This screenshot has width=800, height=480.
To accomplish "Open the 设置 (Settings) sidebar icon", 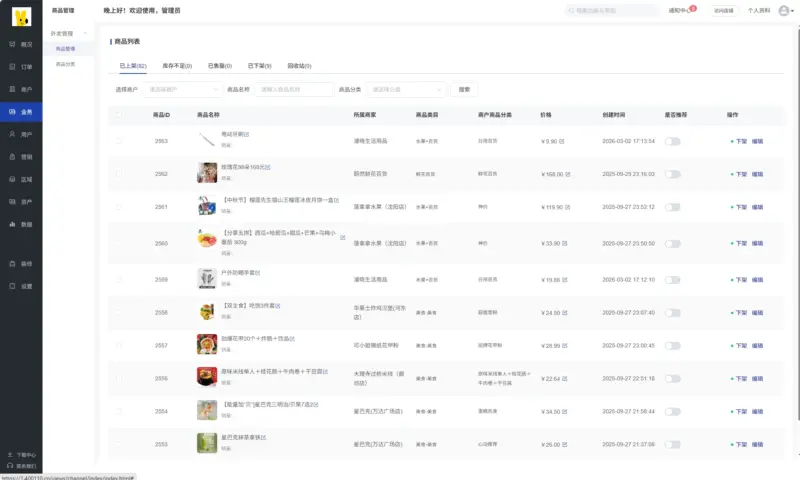I will (x=12, y=286).
